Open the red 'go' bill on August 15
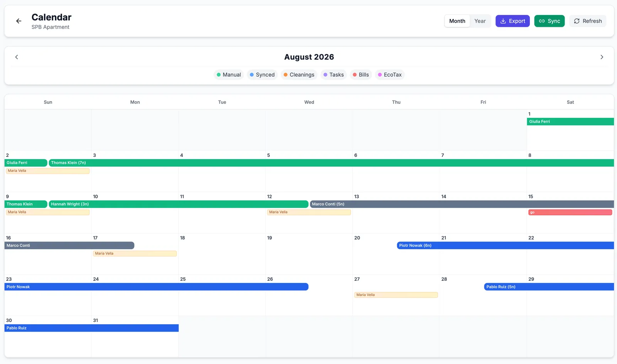Screen dimensions: 617x364 click(x=570, y=212)
